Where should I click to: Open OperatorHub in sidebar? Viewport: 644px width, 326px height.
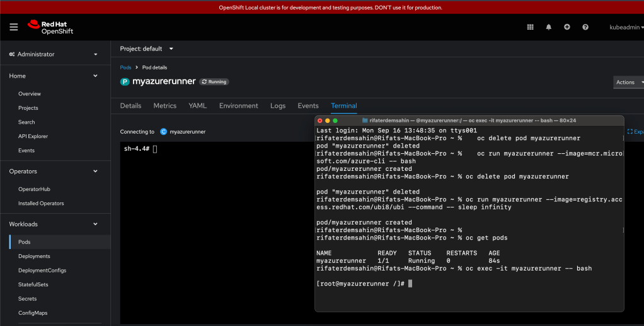click(35, 189)
